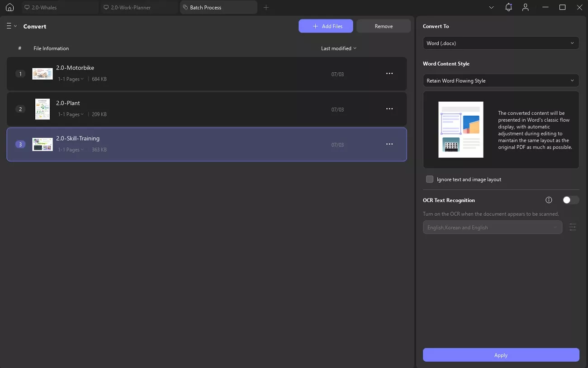Screen dimensions: 588x368
Task: Open the Word Content Style dropdown
Action: [501, 81]
